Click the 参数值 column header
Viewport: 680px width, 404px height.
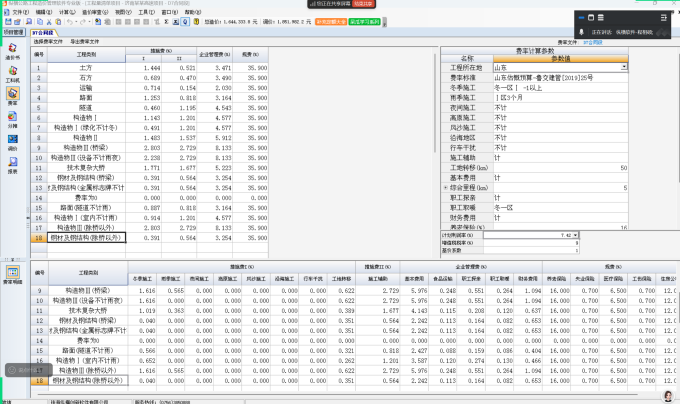tap(561, 59)
